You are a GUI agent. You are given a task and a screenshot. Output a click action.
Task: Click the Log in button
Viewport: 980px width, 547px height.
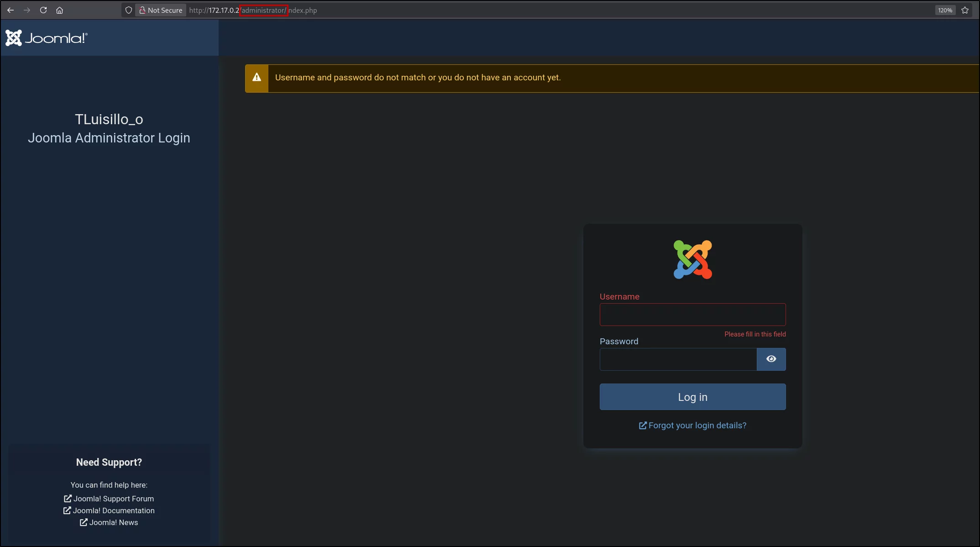click(x=692, y=397)
